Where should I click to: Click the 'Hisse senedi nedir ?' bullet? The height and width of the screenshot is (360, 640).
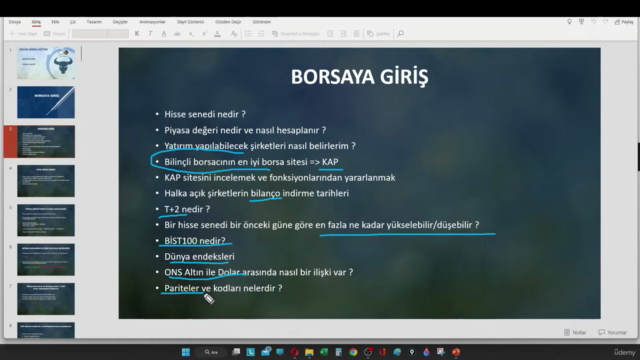pyautogui.click(x=205, y=114)
